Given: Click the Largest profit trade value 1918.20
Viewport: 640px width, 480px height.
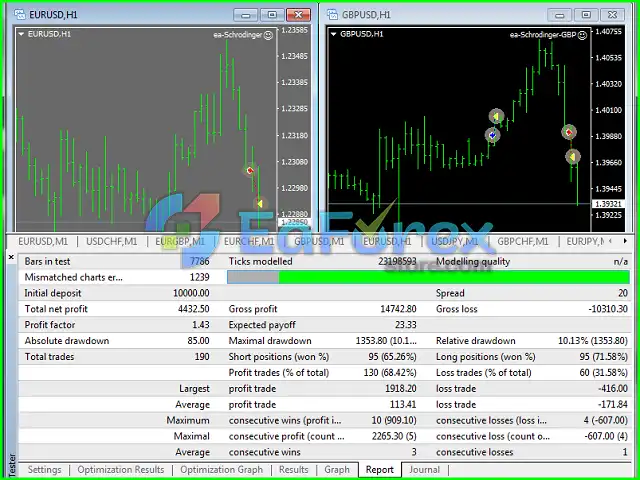Looking at the screenshot, I should point(401,389).
